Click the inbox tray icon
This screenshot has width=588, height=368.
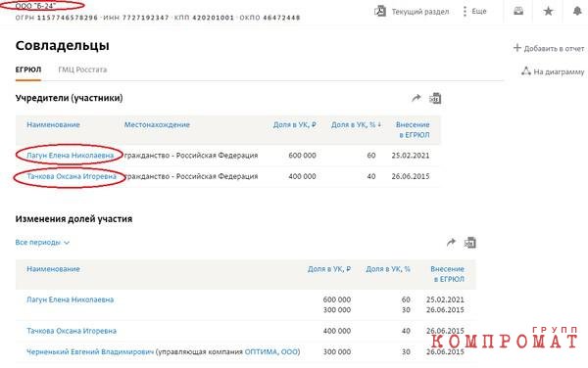pyautogui.click(x=518, y=11)
